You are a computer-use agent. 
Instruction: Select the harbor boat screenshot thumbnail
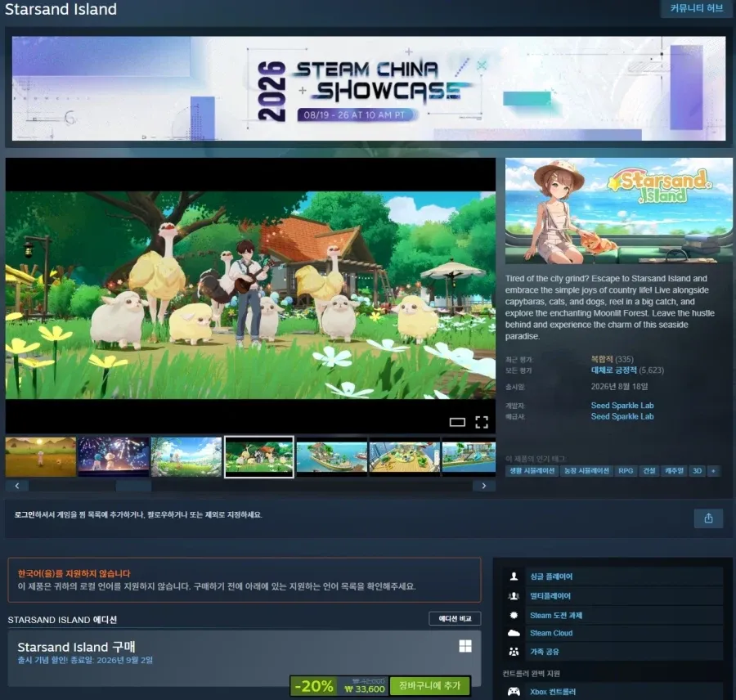[x=332, y=457]
